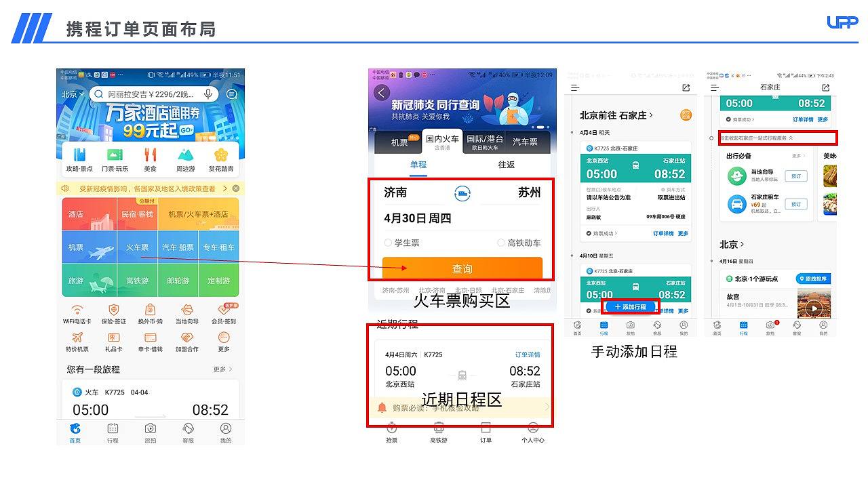Tap the 济南 departure station

(x=395, y=192)
